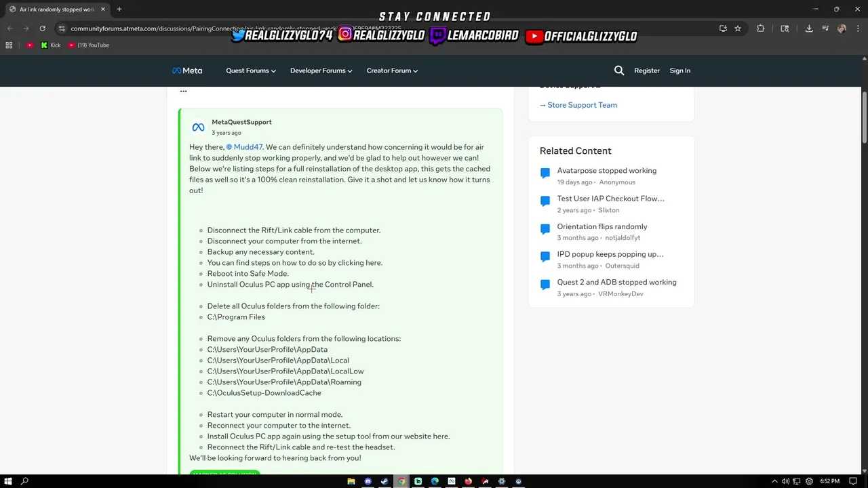
Task: Open the media controls icon
Action: click(x=825, y=28)
